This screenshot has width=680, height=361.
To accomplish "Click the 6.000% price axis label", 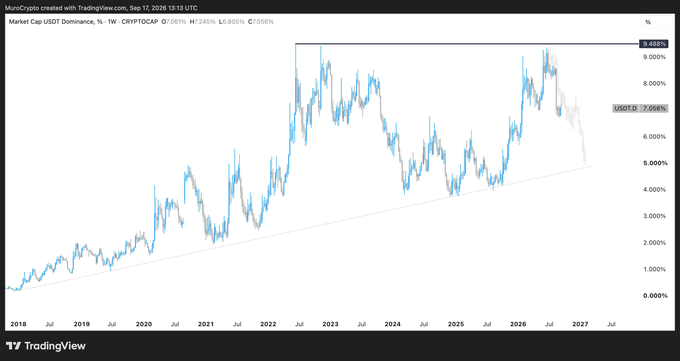I will pos(654,137).
